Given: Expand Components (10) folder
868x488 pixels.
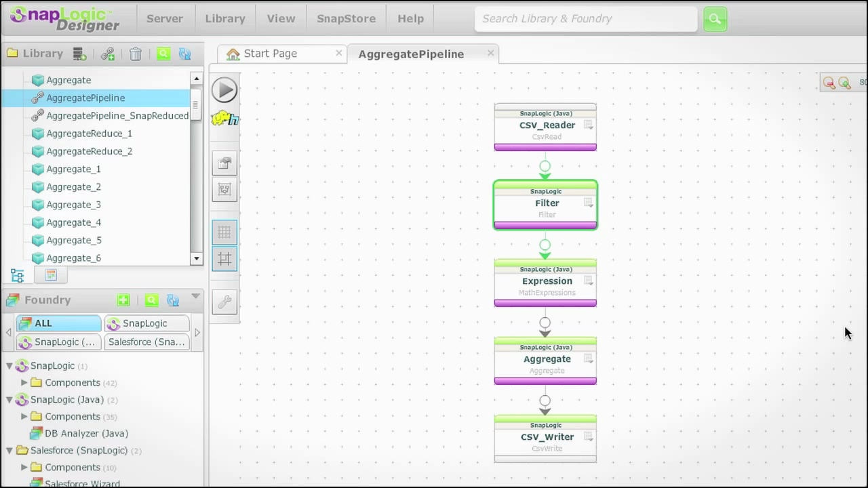Looking at the screenshot, I should pyautogui.click(x=24, y=467).
